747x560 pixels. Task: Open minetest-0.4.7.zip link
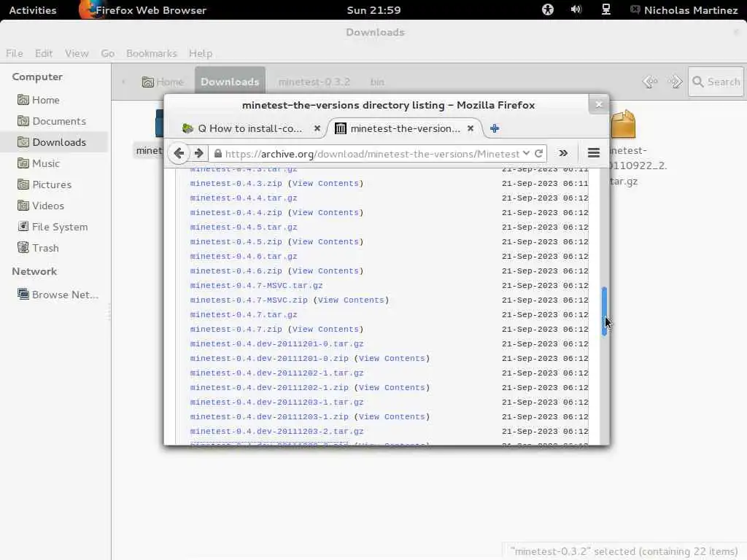[236, 330]
